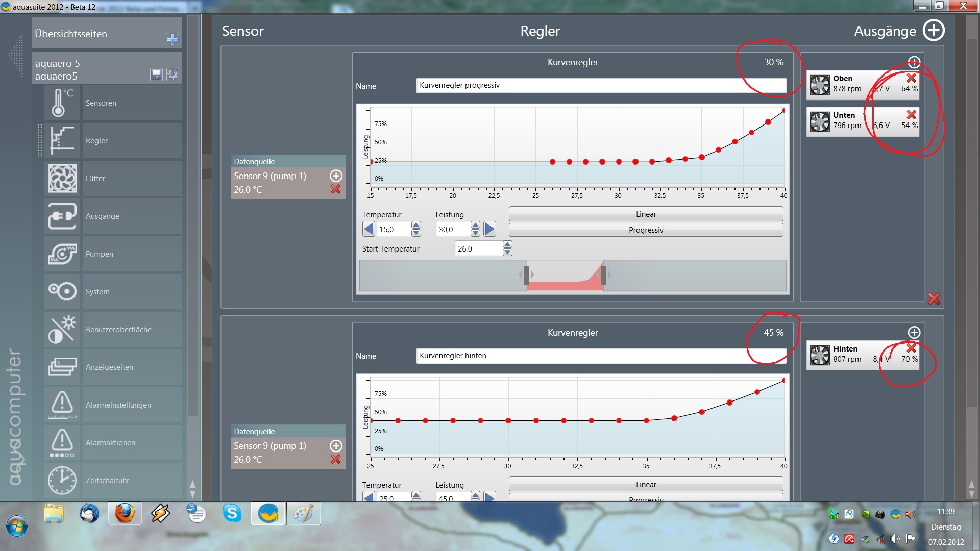The height and width of the screenshot is (551, 980).
Task: Remove Hinten fan output with red X
Action: pos(911,348)
